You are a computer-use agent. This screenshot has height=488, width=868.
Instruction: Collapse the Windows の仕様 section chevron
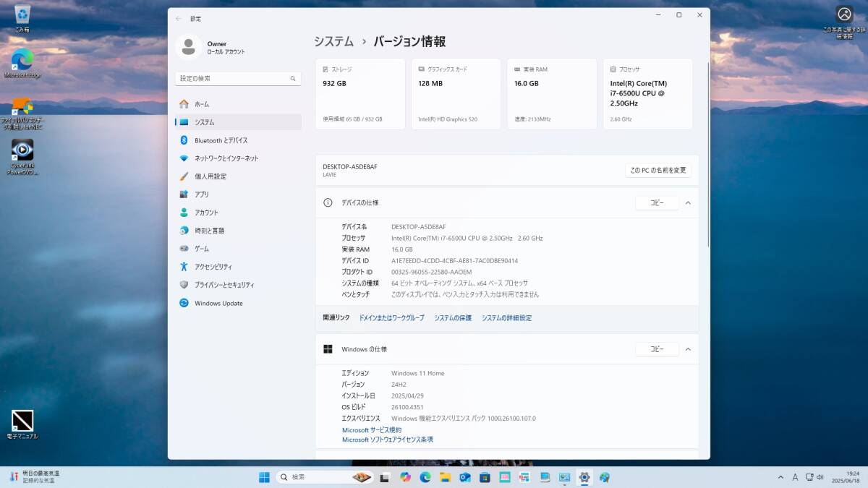(688, 349)
